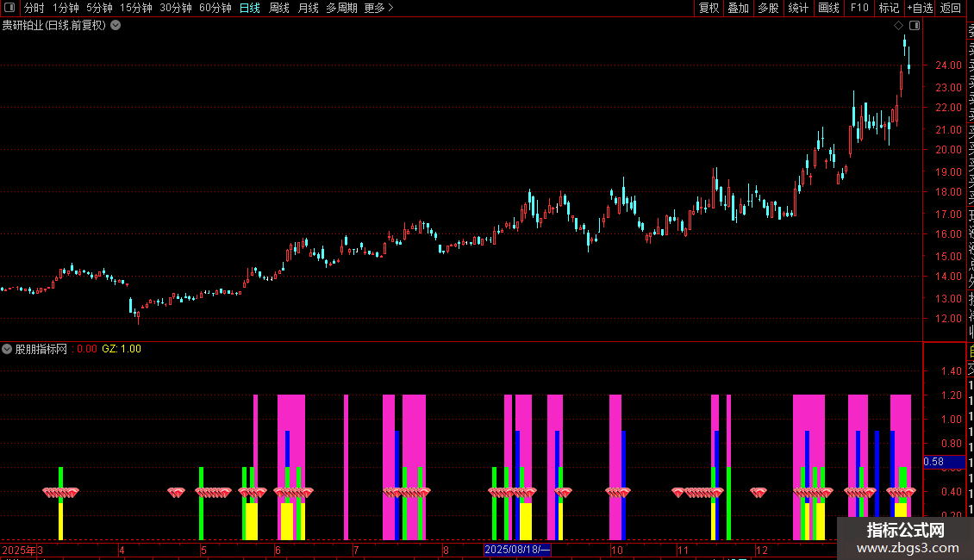Click the 返回 back button
This screenshot has width=974, height=560.
point(951,8)
